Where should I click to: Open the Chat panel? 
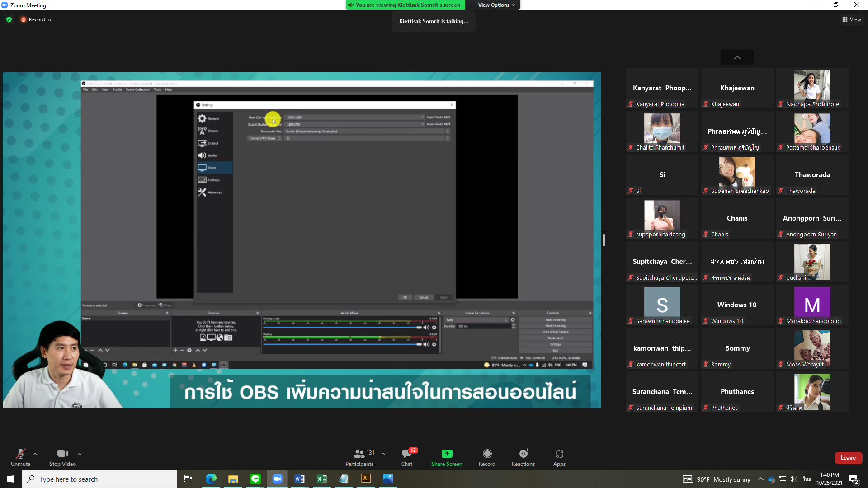tap(407, 457)
